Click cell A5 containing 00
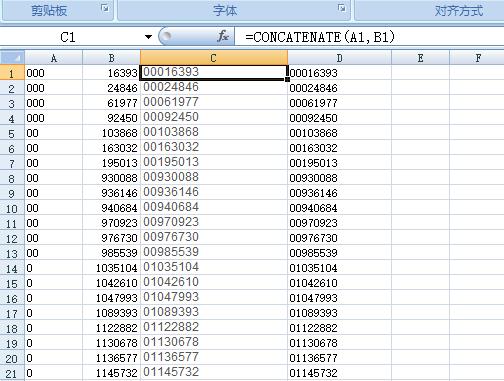The height and width of the screenshot is (381, 504). pyautogui.click(x=54, y=133)
